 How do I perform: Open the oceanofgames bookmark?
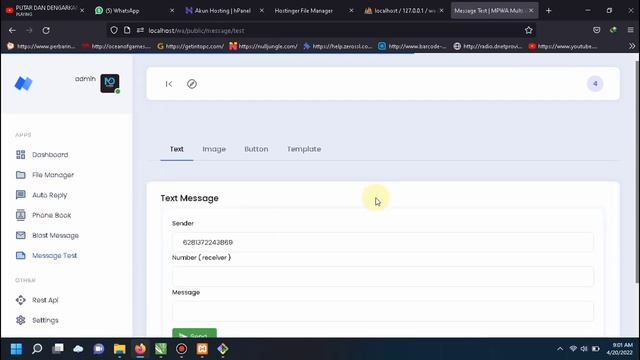(117, 46)
